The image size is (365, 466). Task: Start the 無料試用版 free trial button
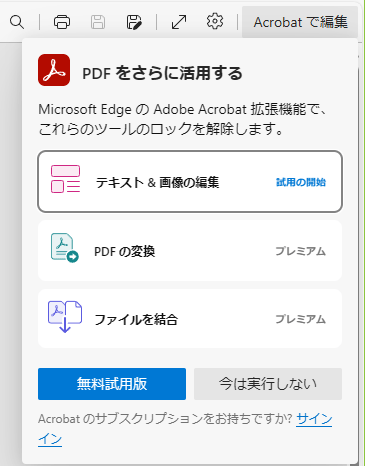(112, 384)
